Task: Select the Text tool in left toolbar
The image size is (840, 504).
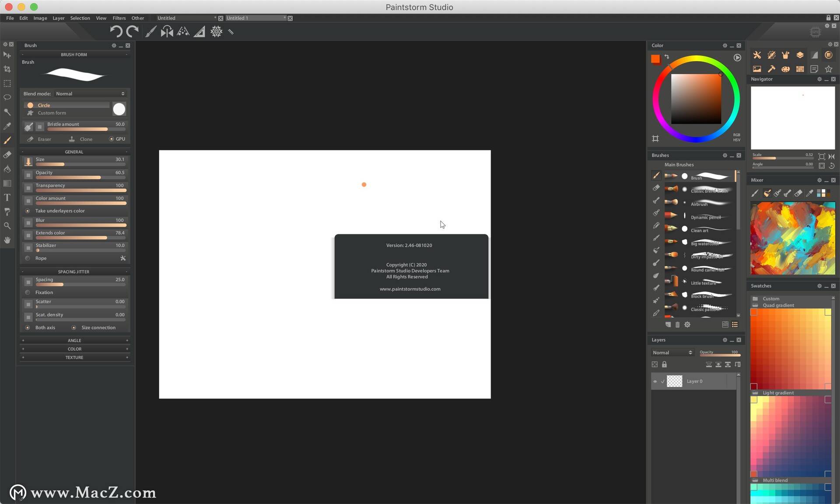Action: (7, 198)
